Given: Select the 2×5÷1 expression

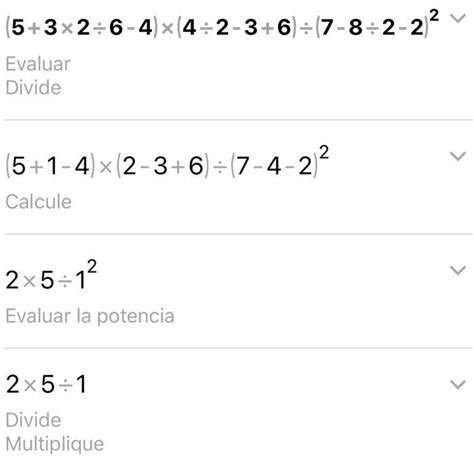Looking at the screenshot, I should [x=46, y=384].
